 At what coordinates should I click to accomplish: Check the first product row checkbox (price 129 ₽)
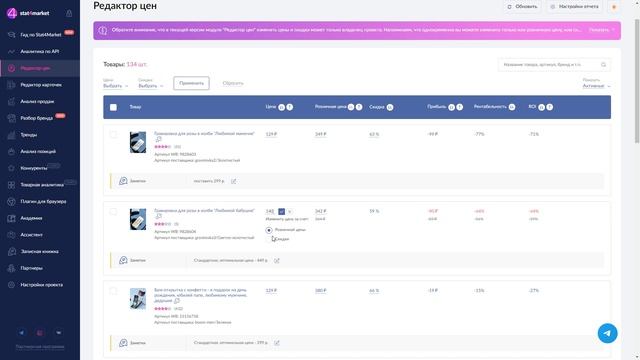(113, 135)
